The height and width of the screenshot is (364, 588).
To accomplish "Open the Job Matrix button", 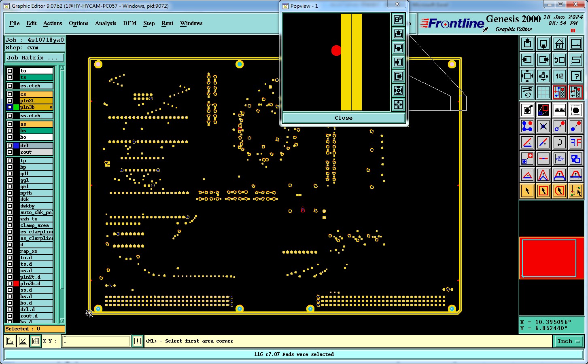I will [34, 58].
